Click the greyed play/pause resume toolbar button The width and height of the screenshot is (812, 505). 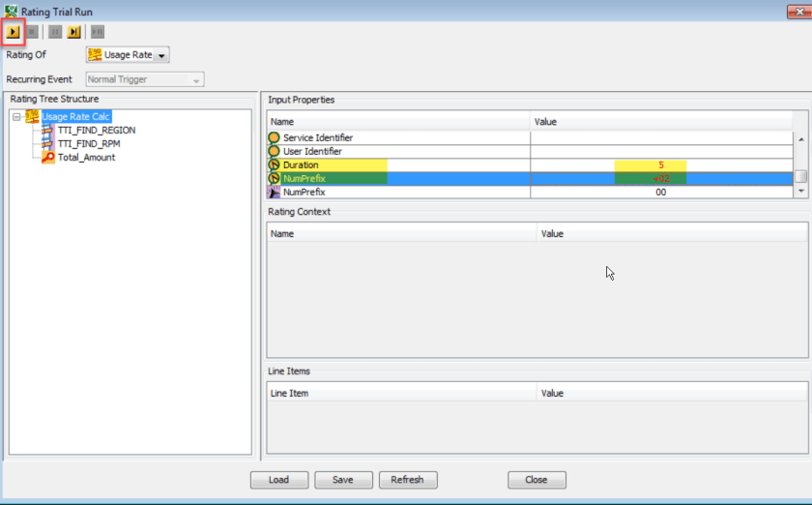coord(98,32)
